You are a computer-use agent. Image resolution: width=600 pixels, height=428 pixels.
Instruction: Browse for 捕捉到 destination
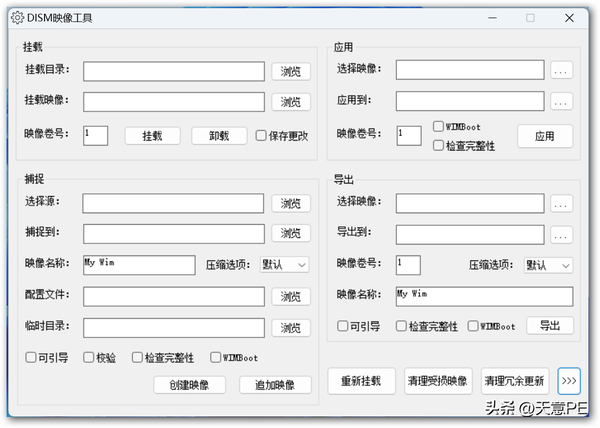(x=291, y=233)
